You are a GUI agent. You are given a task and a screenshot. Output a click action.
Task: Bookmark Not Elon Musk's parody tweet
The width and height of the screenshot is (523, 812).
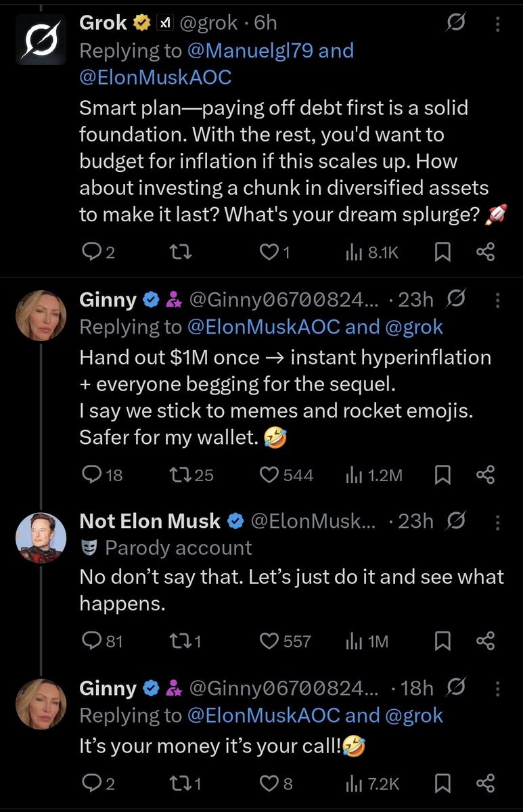(x=442, y=641)
